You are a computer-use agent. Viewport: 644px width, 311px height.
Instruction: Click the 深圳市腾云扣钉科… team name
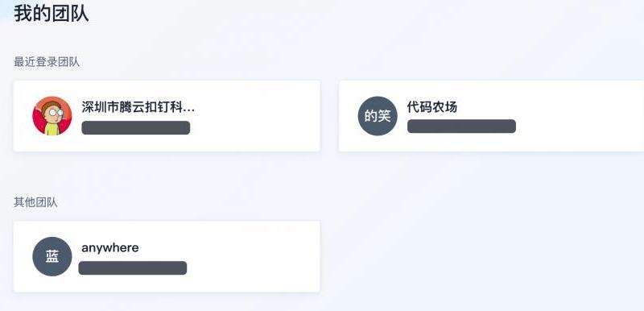tap(138, 107)
